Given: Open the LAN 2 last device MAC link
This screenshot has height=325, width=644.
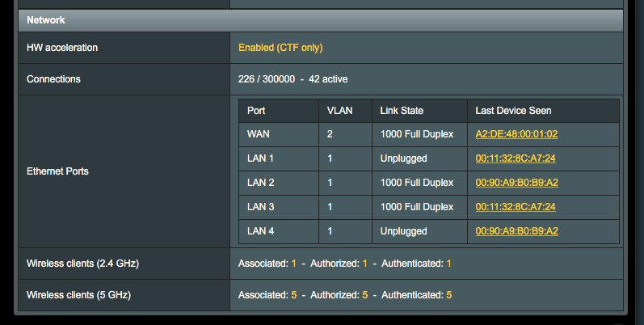Looking at the screenshot, I should (x=516, y=183).
